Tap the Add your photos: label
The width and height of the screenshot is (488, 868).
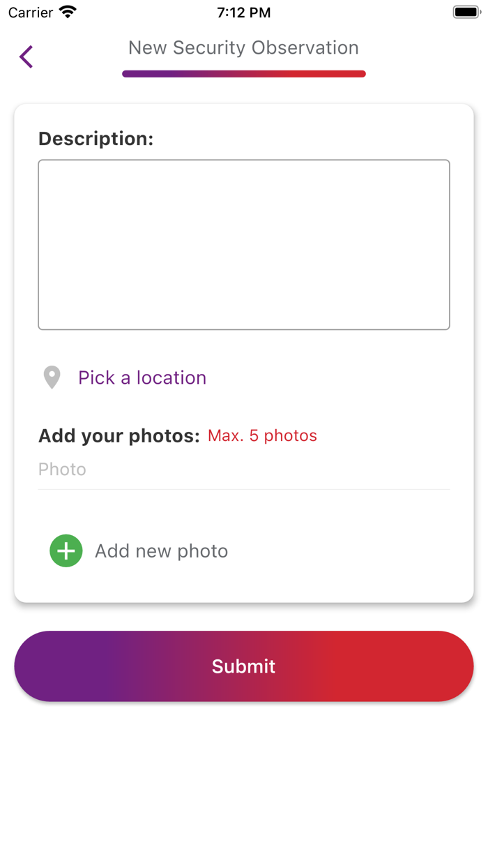pos(119,436)
